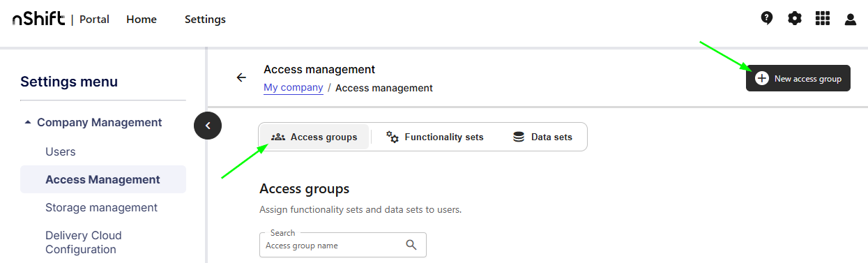Click the Access management page title
Image resolution: width=868 pixels, height=263 pixels.
point(319,69)
